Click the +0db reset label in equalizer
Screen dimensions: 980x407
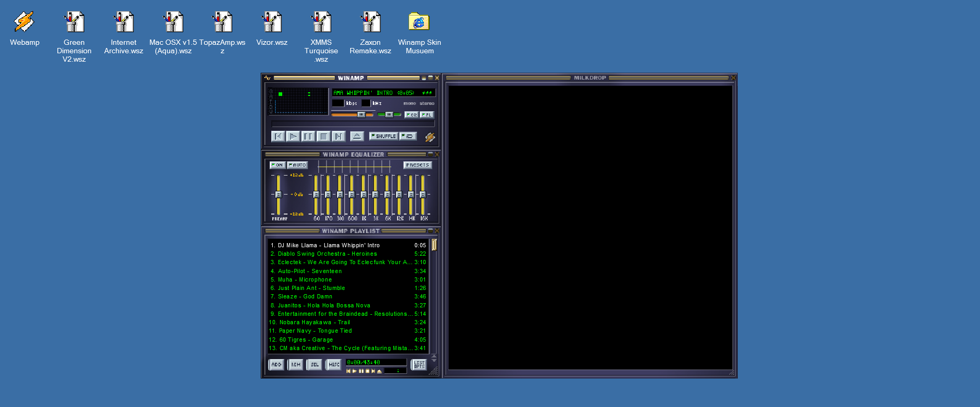[296, 195]
